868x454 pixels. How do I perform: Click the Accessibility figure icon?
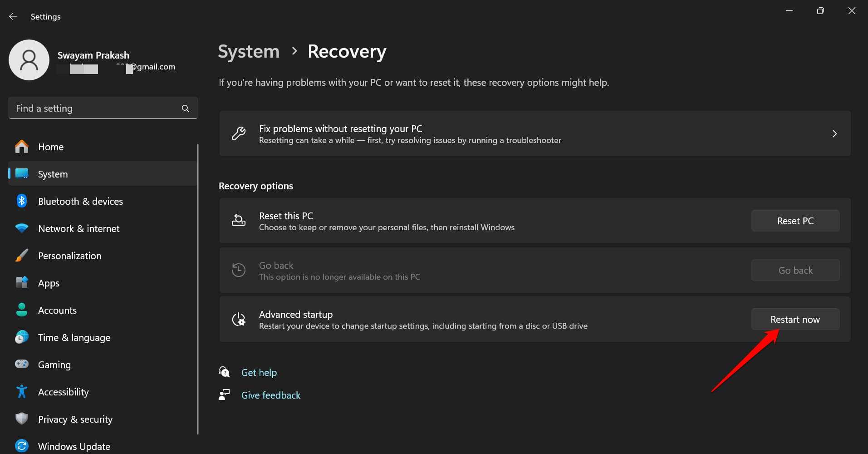click(22, 391)
